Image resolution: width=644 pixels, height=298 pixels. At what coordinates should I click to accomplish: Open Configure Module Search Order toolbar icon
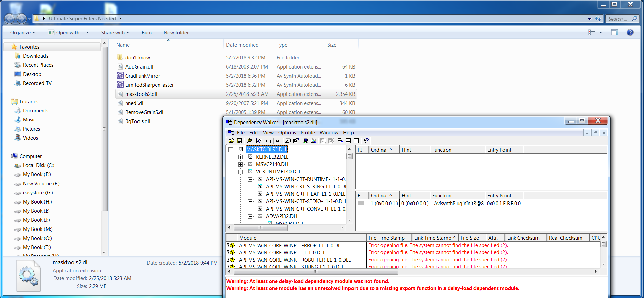coord(313,141)
